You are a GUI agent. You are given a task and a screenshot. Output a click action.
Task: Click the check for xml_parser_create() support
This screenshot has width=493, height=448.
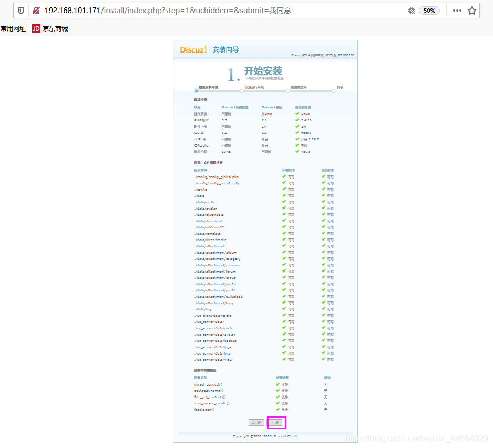(x=278, y=403)
